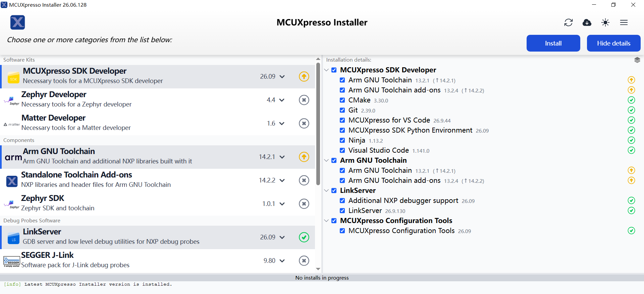
Task: Collapse the MCUXpresso Configuration Tools tree group
Action: click(x=326, y=221)
